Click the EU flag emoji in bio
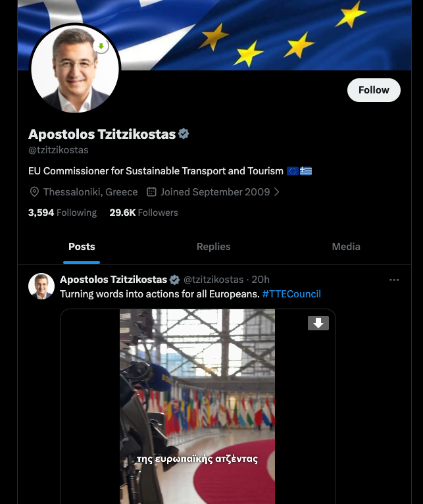Viewport: 423px width, 504px height. [293, 171]
